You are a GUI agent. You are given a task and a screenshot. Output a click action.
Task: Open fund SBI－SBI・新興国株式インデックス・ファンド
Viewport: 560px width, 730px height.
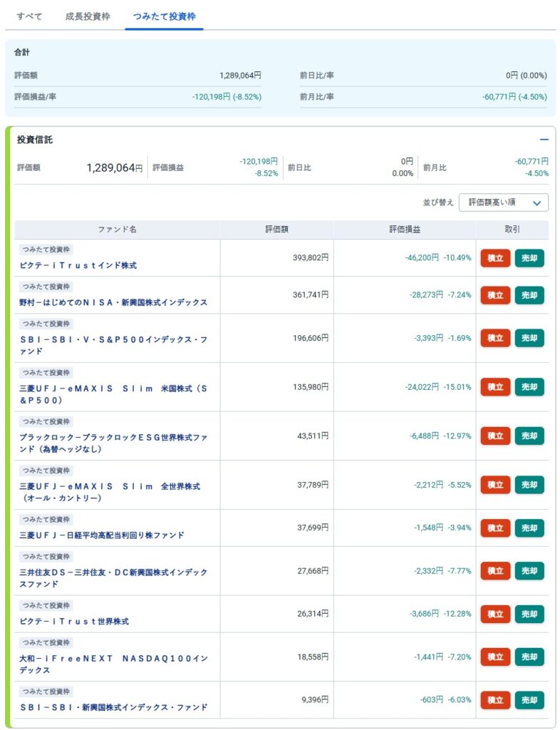point(113,708)
